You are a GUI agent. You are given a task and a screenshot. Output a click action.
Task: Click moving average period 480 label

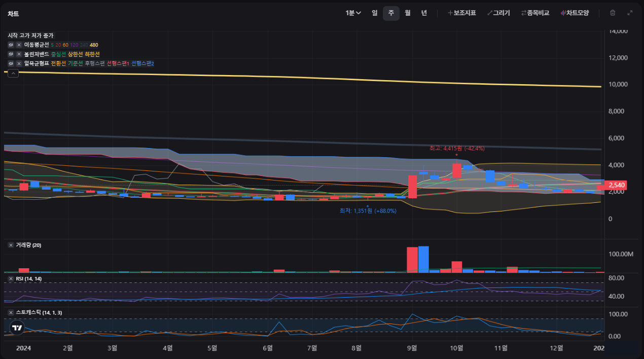(x=94, y=45)
